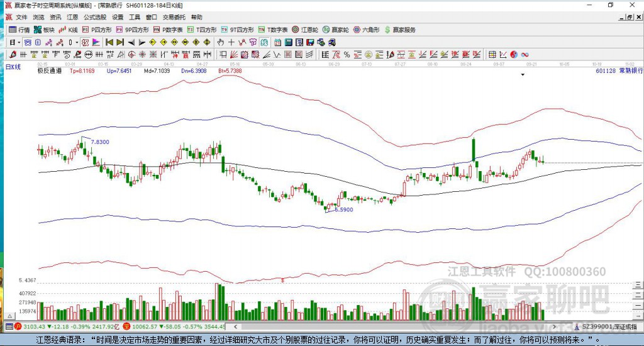The image size is (644, 346).
Task: Open the P数字表 tool
Action: (x=168, y=30)
